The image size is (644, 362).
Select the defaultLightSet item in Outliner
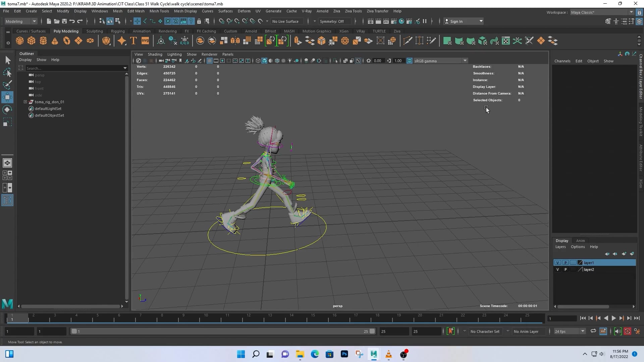48,109
